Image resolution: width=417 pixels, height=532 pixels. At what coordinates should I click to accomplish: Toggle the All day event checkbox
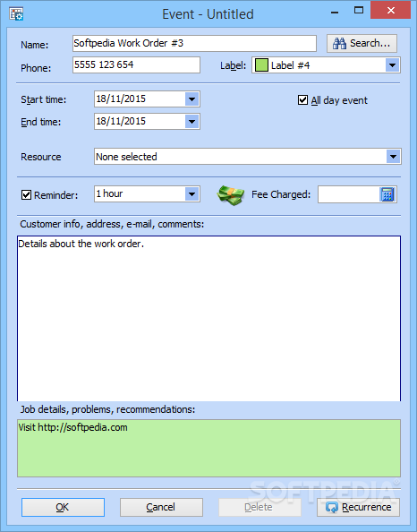tap(302, 100)
